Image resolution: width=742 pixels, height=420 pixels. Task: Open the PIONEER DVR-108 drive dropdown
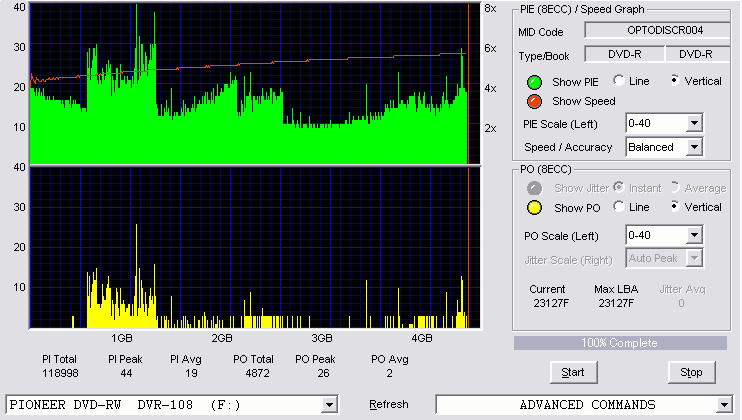point(329,405)
